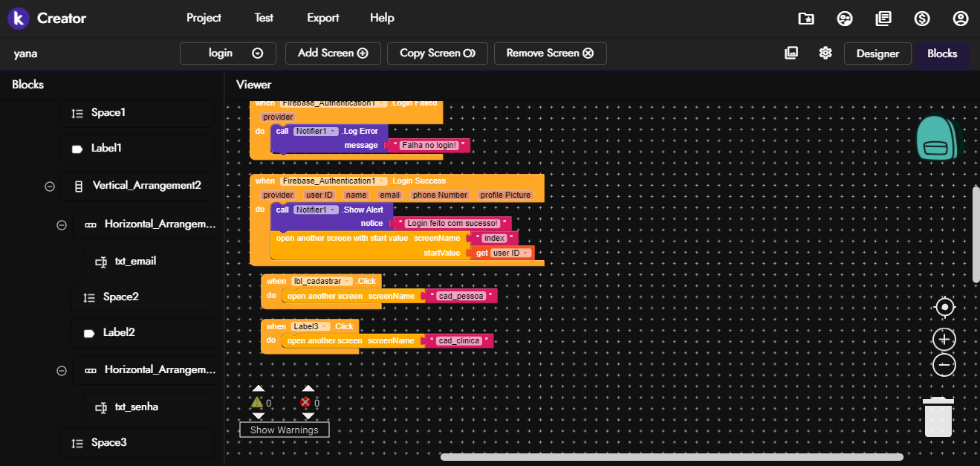This screenshot has height=466, width=980.
Task: Select txt_email component in the tree
Action: pos(149,262)
